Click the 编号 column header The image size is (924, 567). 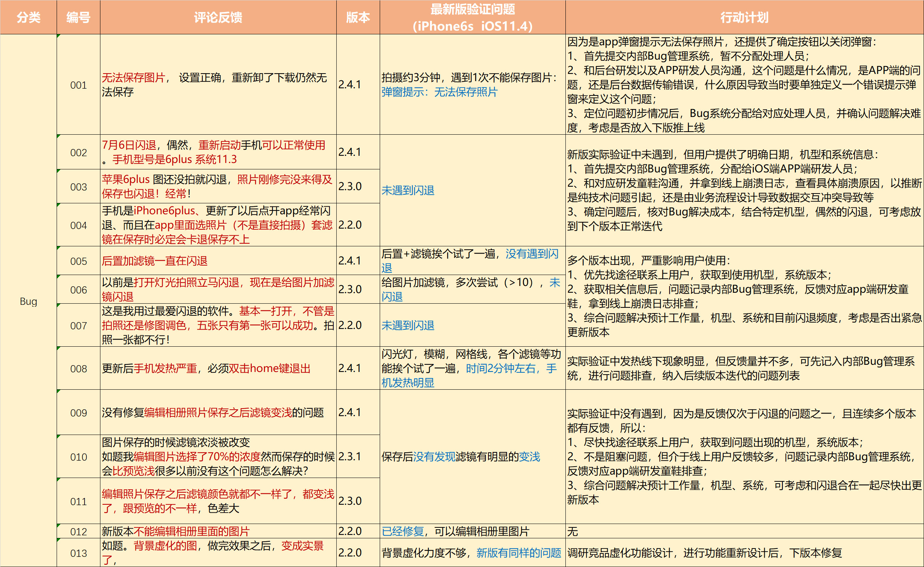tap(78, 17)
